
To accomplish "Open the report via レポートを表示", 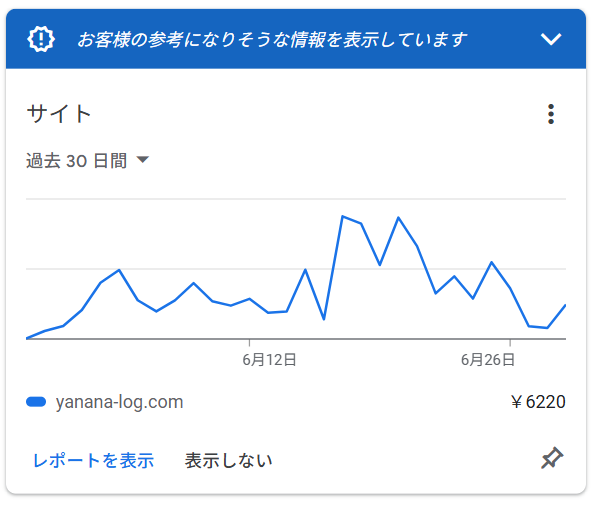I will (94, 461).
